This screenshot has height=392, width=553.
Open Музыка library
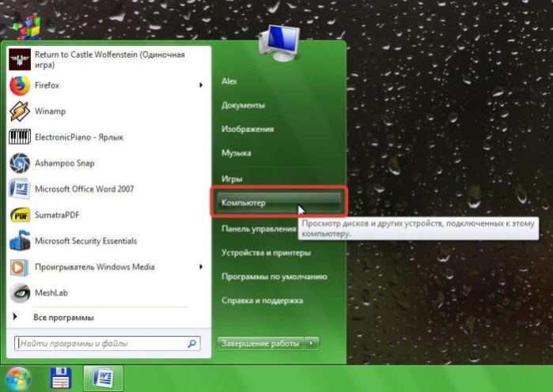[237, 153]
